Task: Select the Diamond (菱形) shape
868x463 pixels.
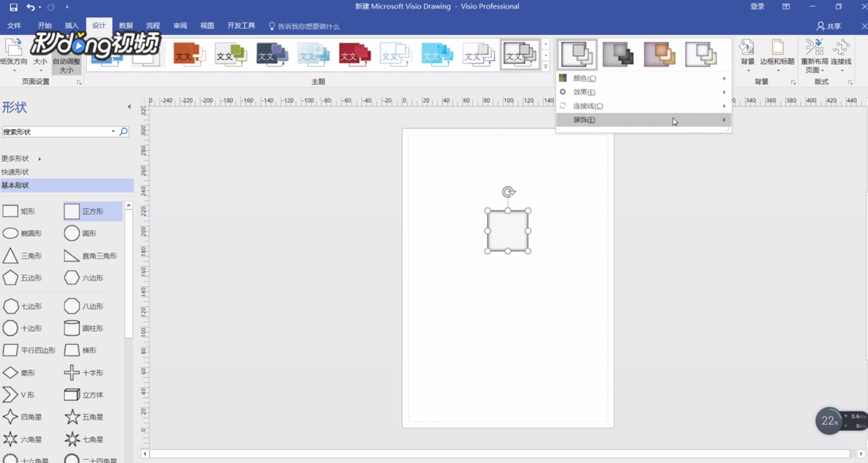Action: [x=20, y=373]
